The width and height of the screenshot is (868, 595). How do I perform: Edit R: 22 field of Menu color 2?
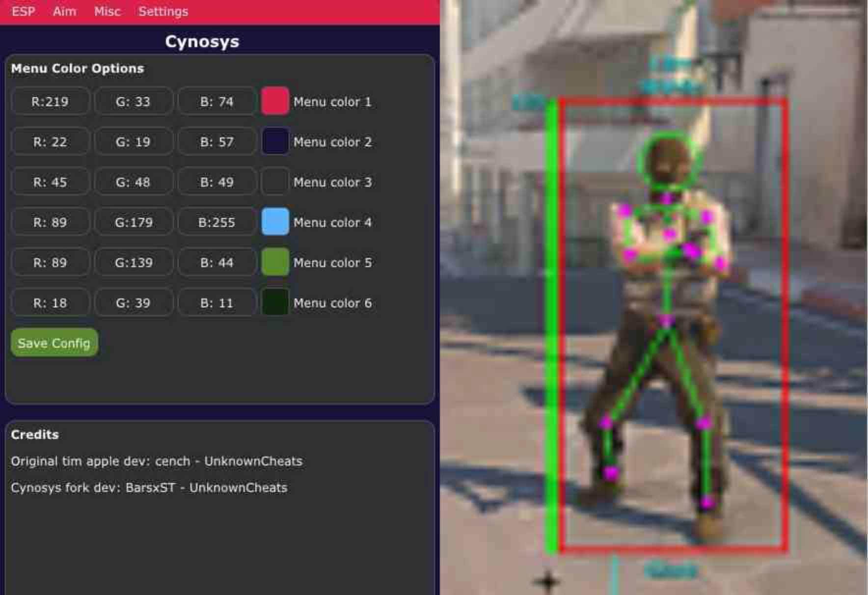pyautogui.click(x=50, y=142)
